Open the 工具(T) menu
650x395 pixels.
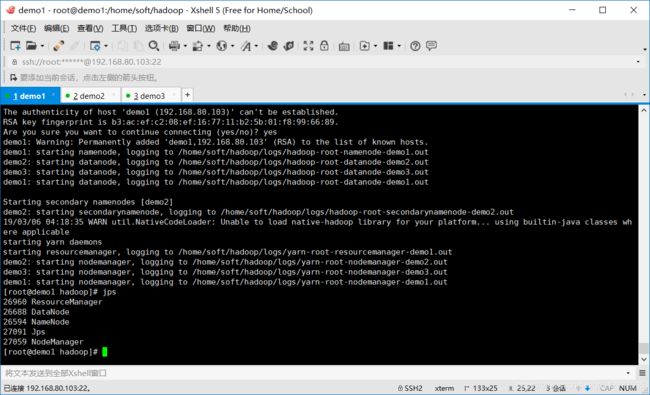pos(124,28)
